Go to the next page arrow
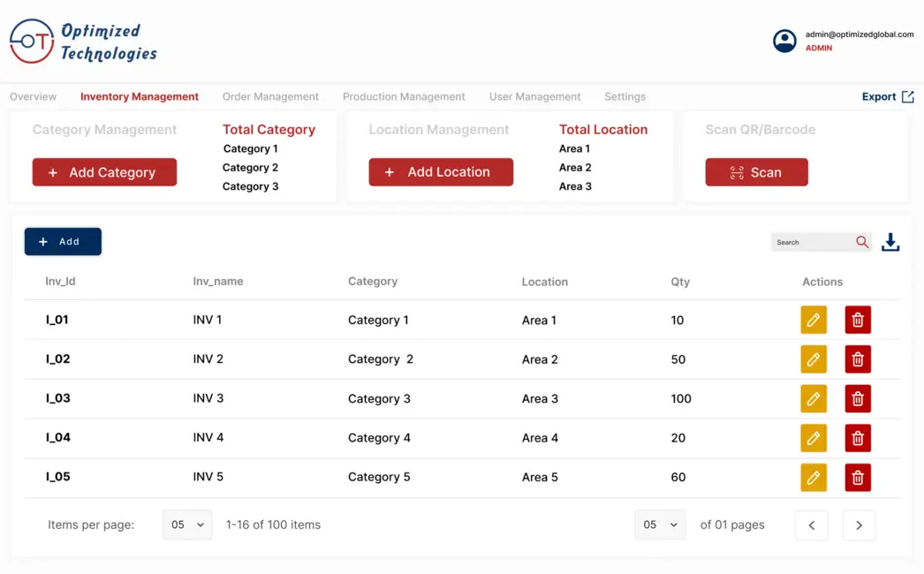 pos(859,525)
